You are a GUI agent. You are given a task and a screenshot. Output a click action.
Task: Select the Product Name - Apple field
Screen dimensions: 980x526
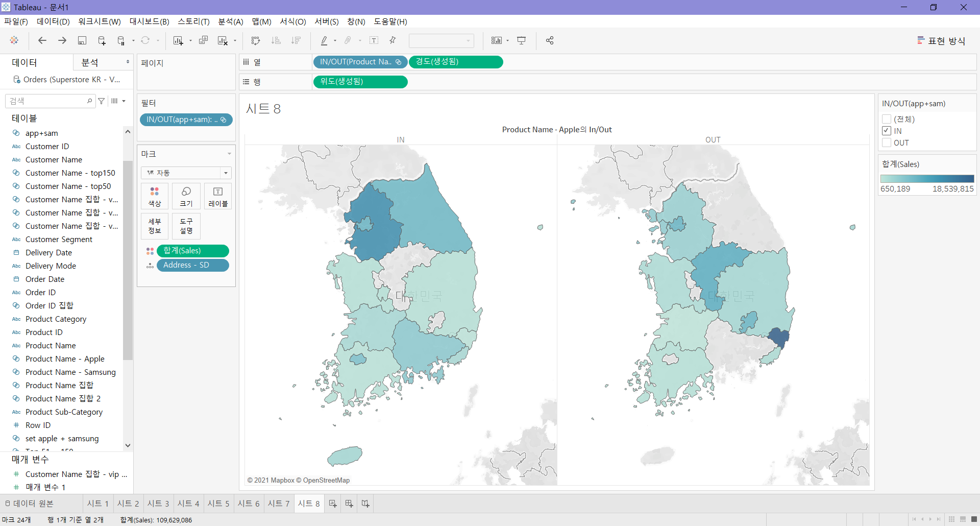pos(65,359)
